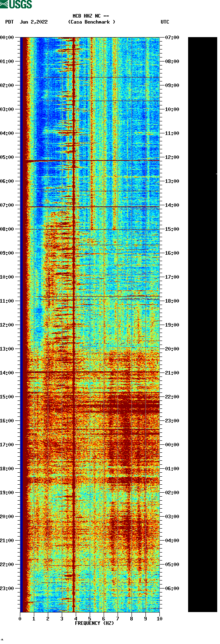
Task: Click the frequency axis value 0
Action: [x=20, y=619]
